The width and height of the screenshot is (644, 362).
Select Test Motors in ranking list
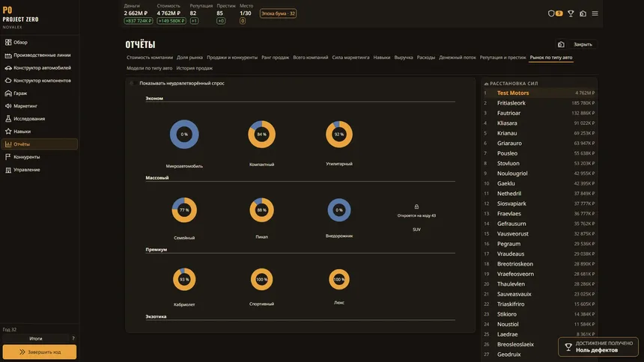click(539, 93)
